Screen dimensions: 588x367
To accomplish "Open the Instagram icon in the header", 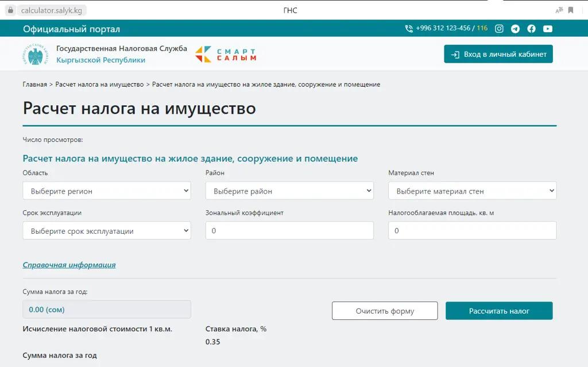I will tap(499, 28).
